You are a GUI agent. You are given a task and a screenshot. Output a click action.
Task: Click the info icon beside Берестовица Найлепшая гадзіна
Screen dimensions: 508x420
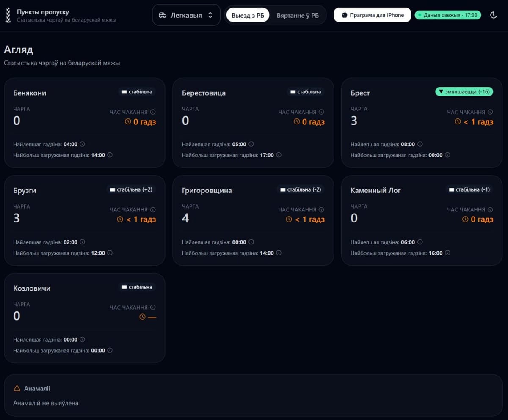pos(251,144)
